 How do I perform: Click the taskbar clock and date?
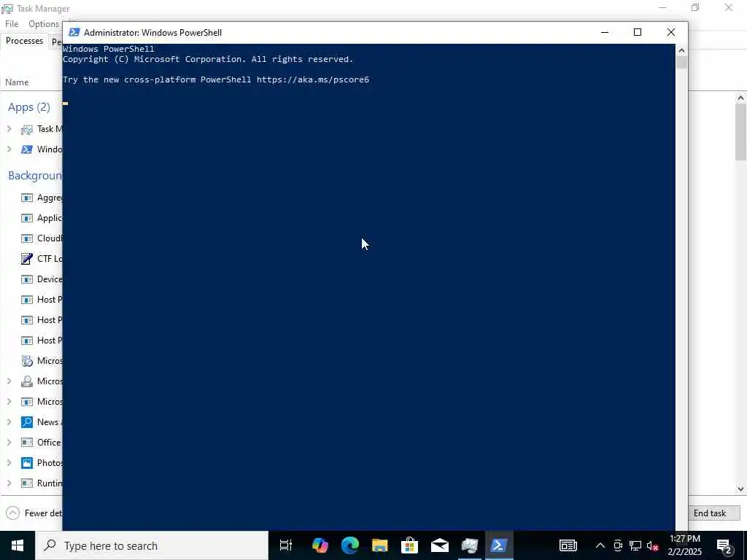coord(684,545)
